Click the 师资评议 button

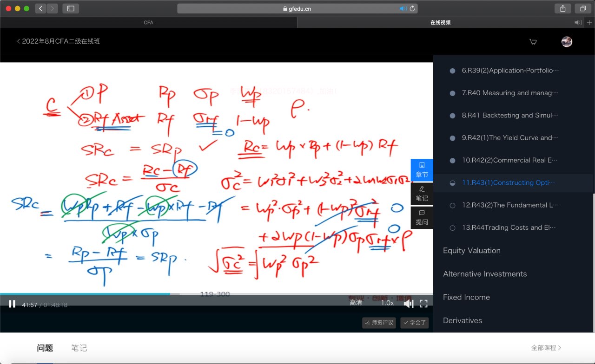379,323
